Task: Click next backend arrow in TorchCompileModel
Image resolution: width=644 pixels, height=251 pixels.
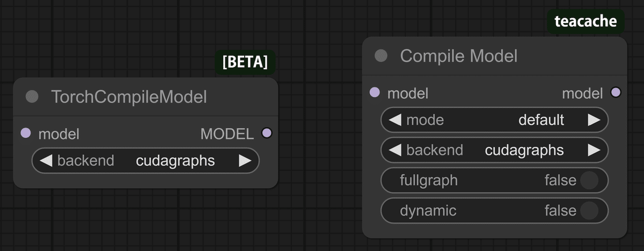Action: point(245,160)
